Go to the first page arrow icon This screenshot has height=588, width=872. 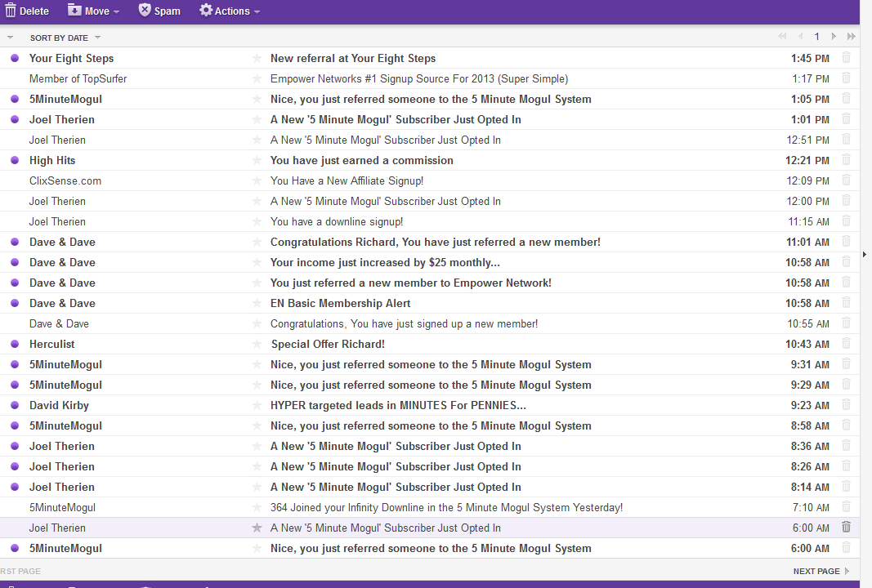782,37
